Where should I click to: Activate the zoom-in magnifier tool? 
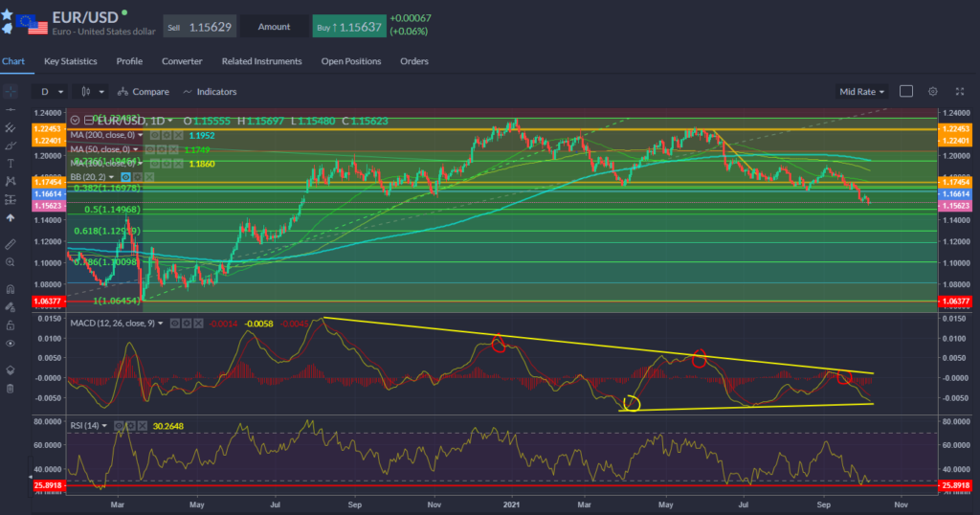coord(10,261)
